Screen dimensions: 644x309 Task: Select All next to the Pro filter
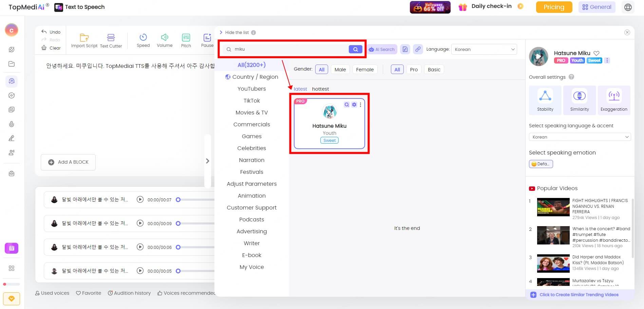(397, 70)
